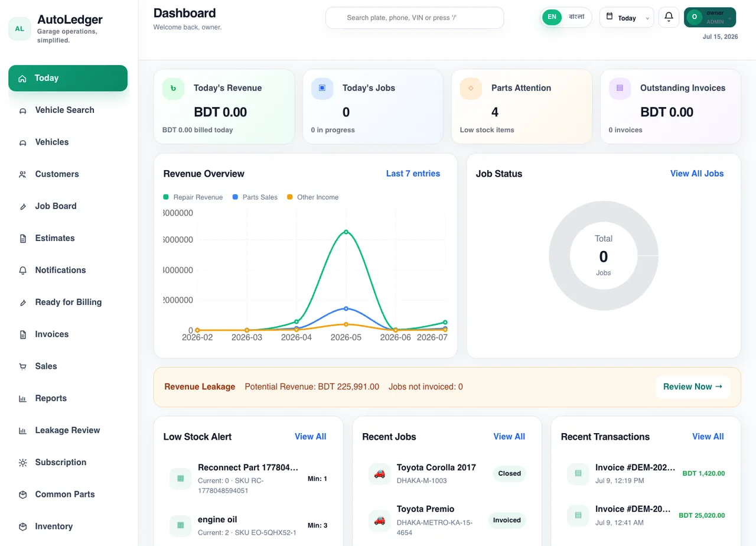Click the owner avatar circle with letter O
Screen dimensions: 756x546
click(x=695, y=17)
